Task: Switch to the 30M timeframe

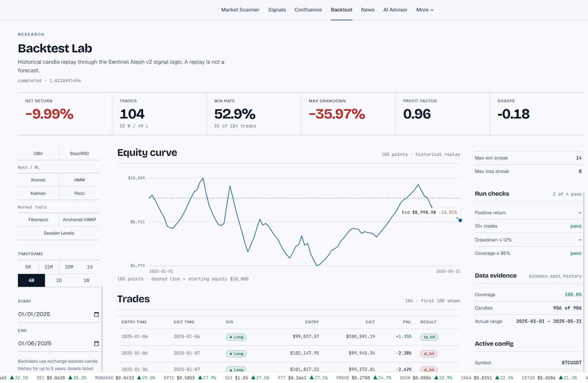Action: coord(69,267)
